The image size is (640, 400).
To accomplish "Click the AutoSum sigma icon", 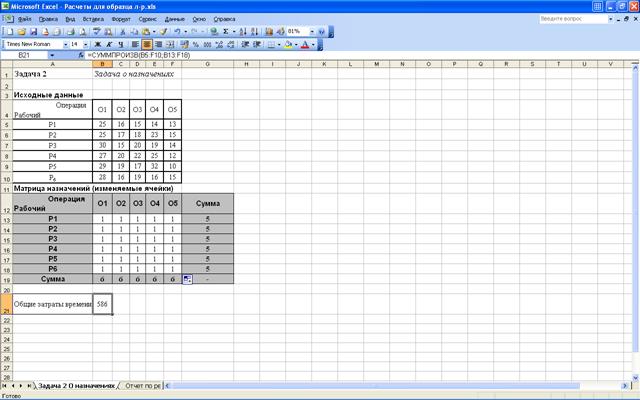I will (x=225, y=31).
